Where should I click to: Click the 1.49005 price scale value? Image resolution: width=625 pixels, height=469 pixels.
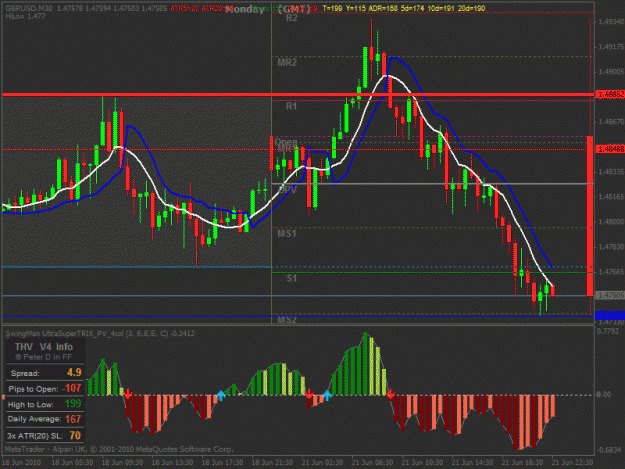(611, 72)
